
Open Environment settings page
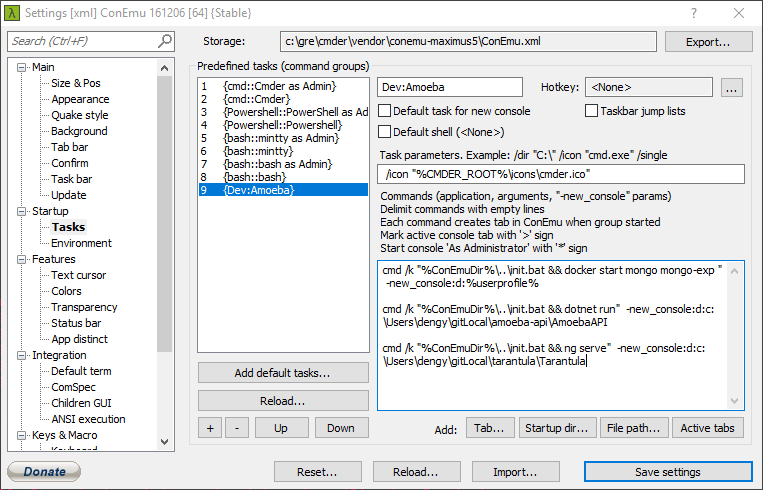[x=81, y=243]
